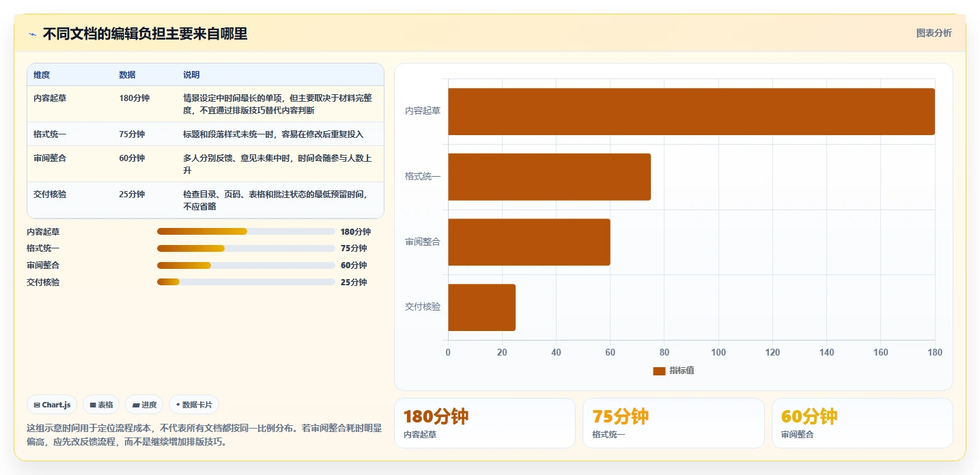Click the x-axis tick label 160
This screenshot has height=475, width=980.
tap(880, 353)
